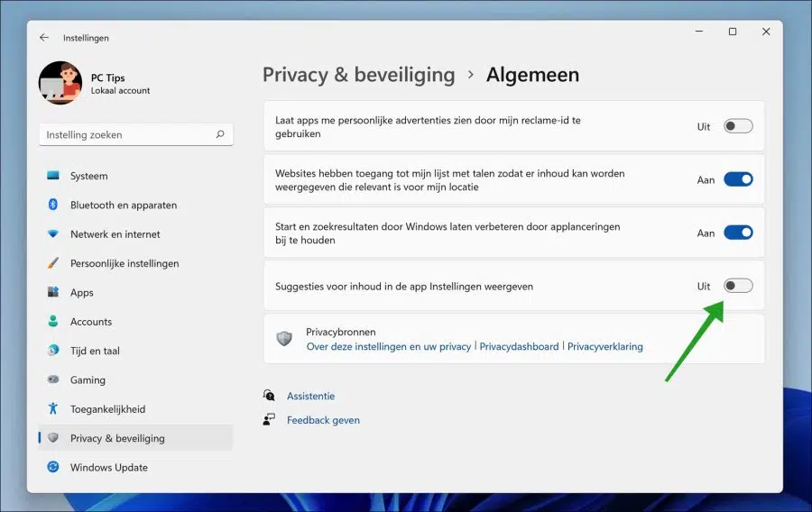This screenshot has width=812, height=512.
Task: Open Tijd en taal settings
Action: (95, 351)
